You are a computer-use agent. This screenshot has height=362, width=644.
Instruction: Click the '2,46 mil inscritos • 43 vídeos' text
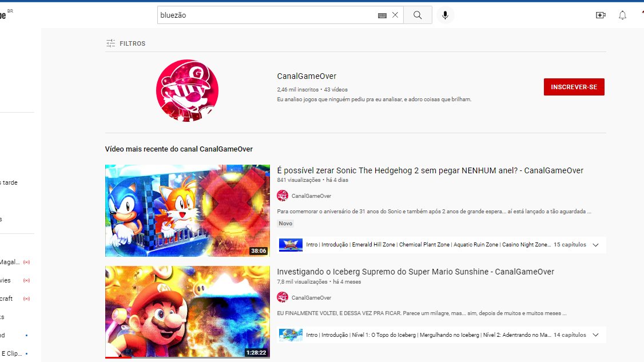point(312,89)
